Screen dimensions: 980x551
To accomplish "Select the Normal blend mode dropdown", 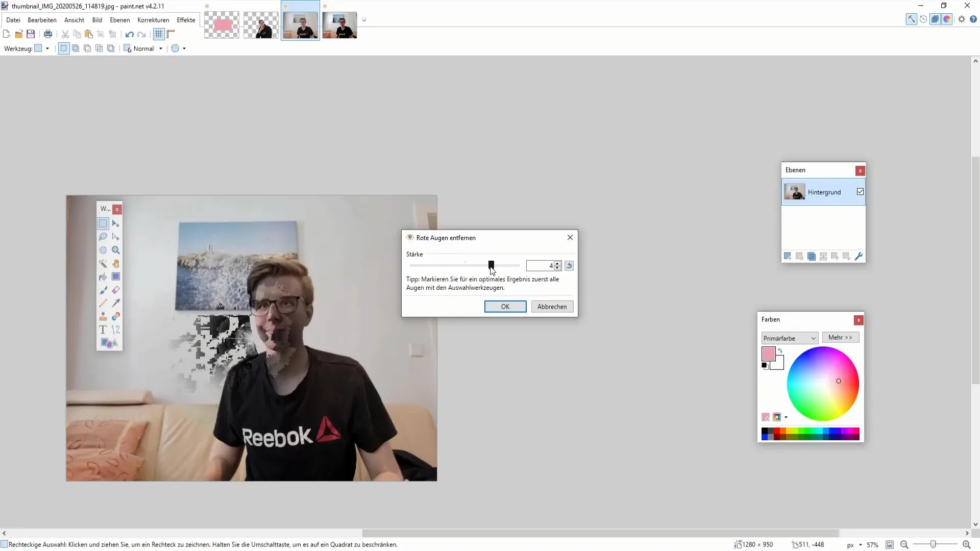I will 148,48.
